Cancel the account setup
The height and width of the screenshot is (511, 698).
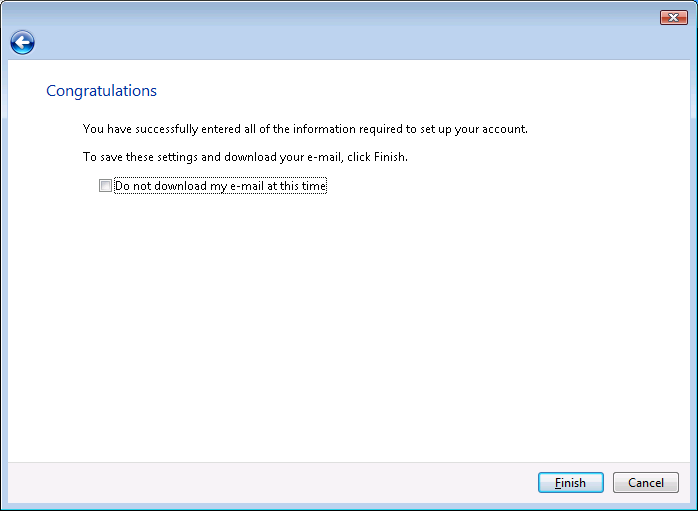tap(645, 483)
